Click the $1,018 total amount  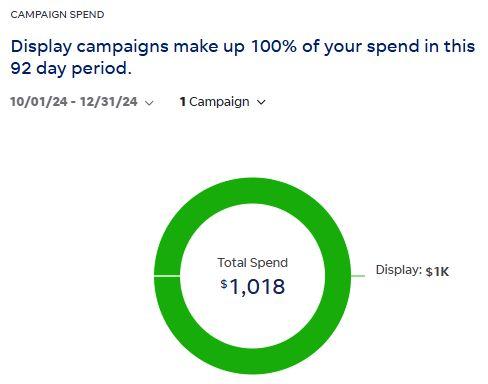pyautogui.click(x=253, y=287)
